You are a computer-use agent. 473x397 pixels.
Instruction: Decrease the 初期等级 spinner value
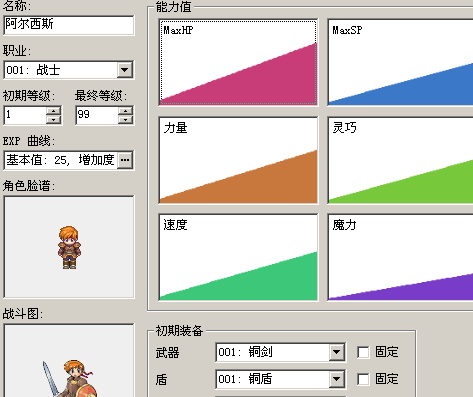(x=54, y=119)
